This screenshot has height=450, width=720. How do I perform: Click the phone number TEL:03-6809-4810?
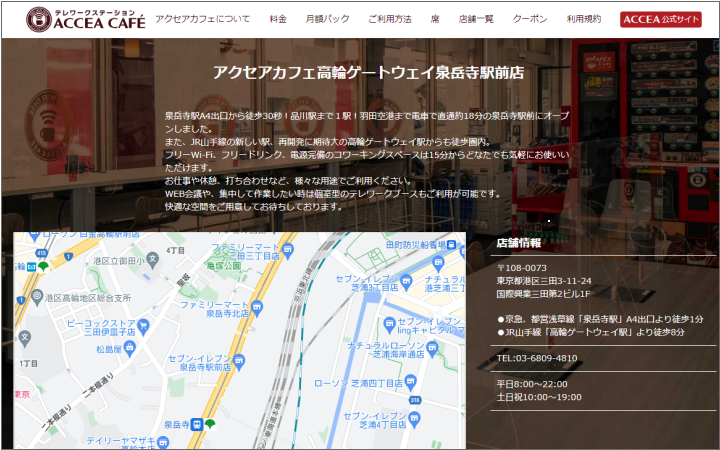point(537,358)
